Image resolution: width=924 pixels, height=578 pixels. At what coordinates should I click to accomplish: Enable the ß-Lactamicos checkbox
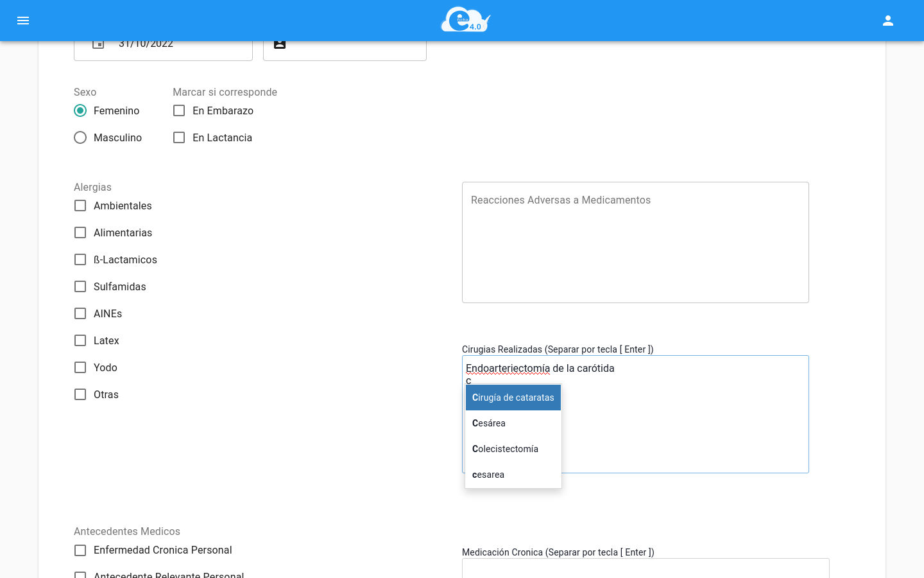pyautogui.click(x=80, y=259)
